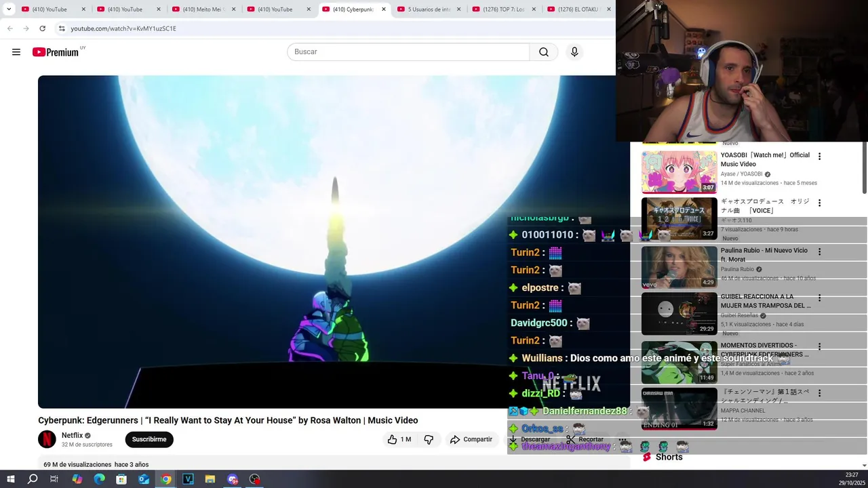Open the VOICE video thumbnail
This screenshot has height=488, width=868.
pyautogui.click(x=679, y=218)
